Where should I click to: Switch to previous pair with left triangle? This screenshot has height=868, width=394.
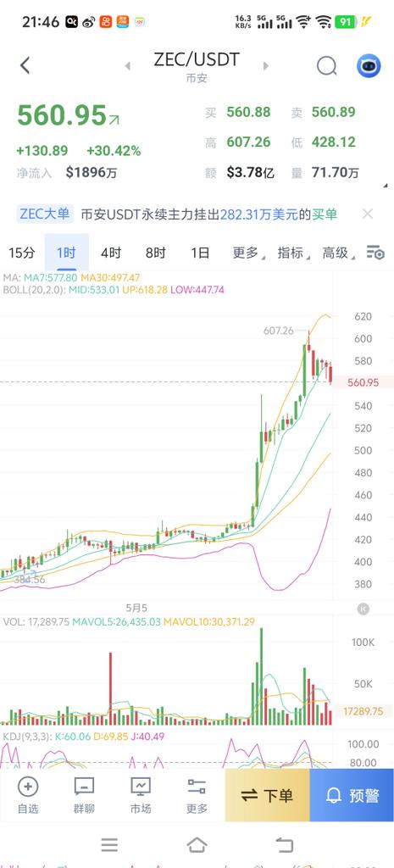tap(128, 66)
